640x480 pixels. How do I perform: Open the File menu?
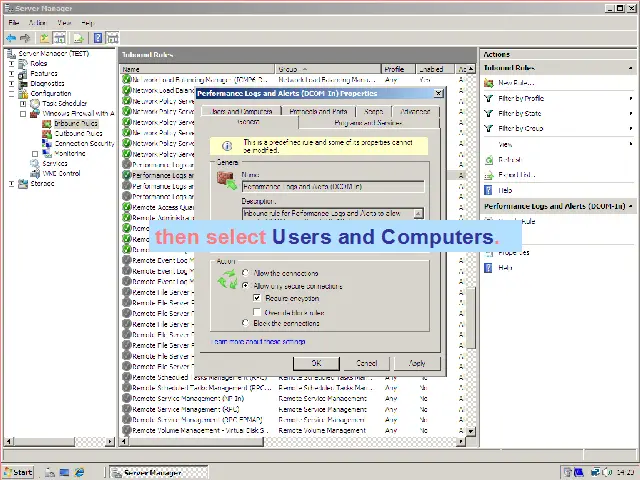(14, 23)
